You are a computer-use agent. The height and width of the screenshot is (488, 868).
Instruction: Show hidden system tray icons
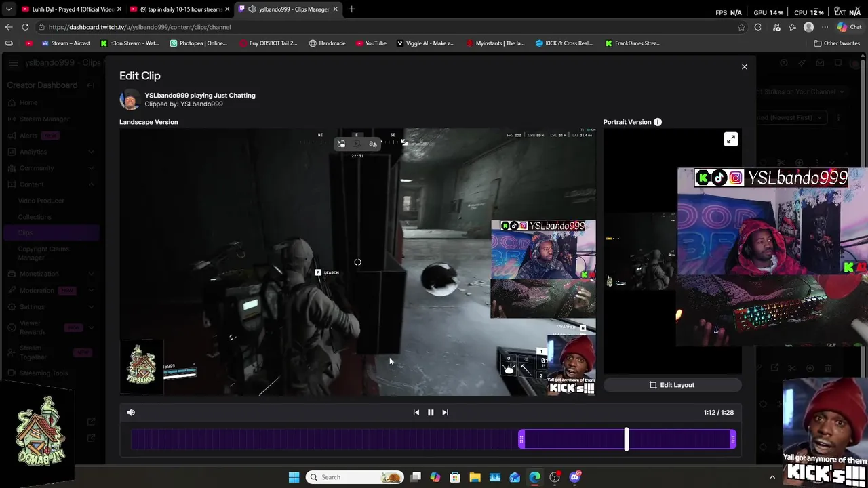point(772,477)
